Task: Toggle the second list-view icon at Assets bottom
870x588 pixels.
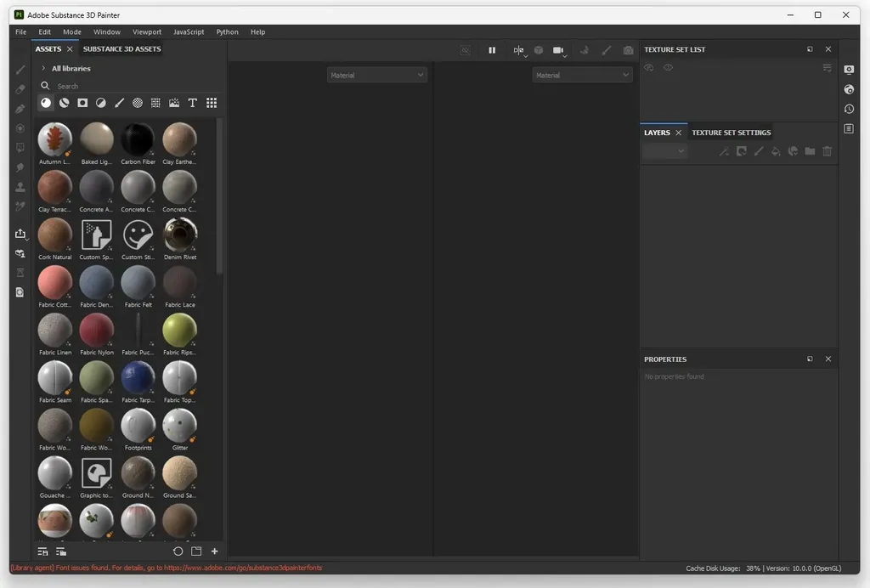Action: [61, 551]
